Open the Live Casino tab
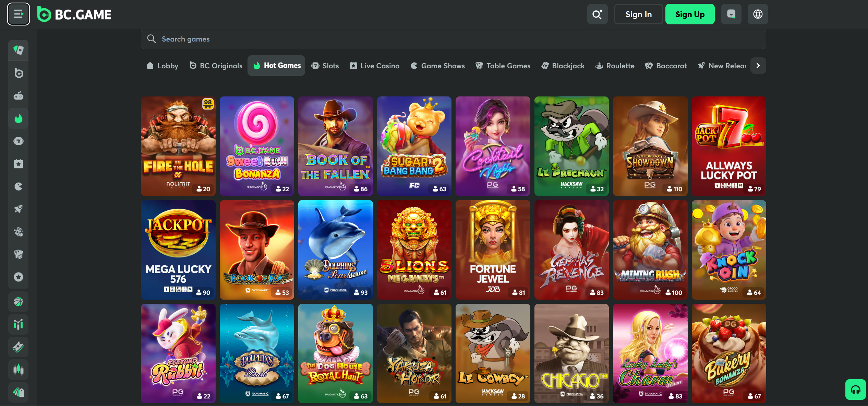 click(374, 66)
